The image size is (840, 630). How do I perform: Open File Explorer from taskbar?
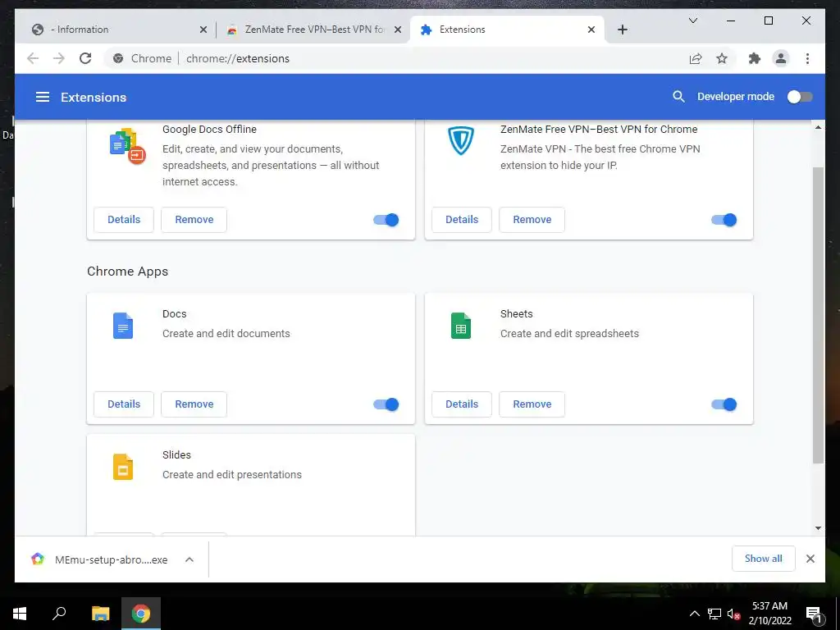coord(100,614)
